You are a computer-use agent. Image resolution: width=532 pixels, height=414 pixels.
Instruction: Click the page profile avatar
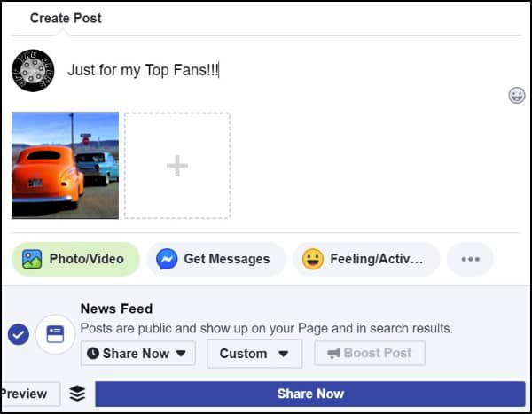[x=33, y=70]
